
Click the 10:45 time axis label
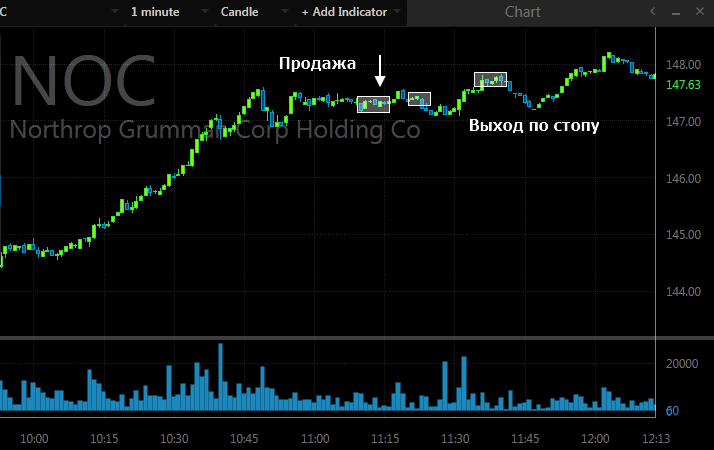244,439
